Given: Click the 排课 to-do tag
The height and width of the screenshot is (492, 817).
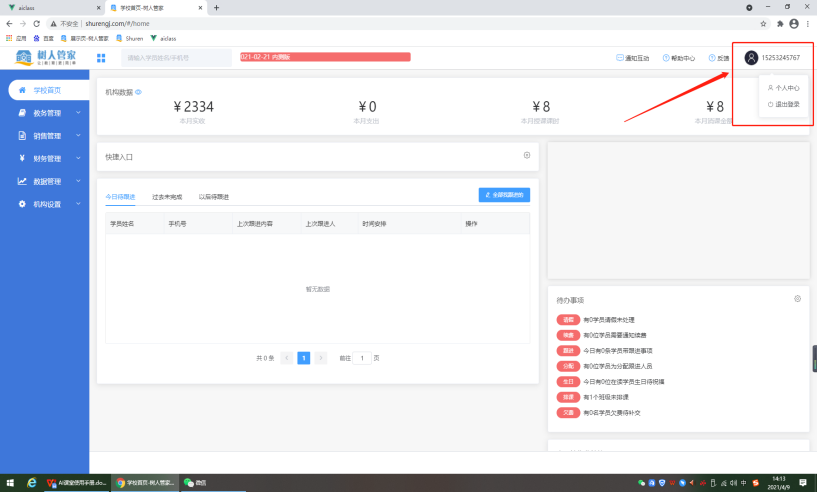Looking at the screenshot, I should click(x=568, y=397).
